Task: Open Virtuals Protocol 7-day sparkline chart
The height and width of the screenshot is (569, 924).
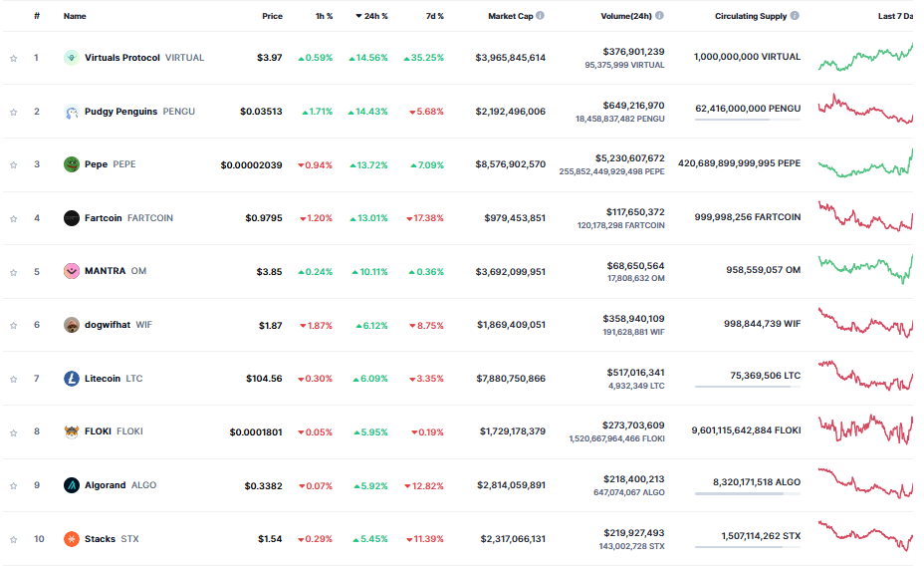Action: (865, 57)
